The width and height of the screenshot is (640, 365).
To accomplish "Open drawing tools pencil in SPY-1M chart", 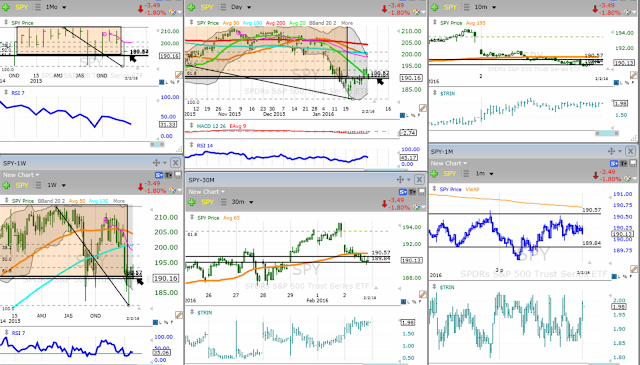I will pyautogui.click(x=633, y=269).
